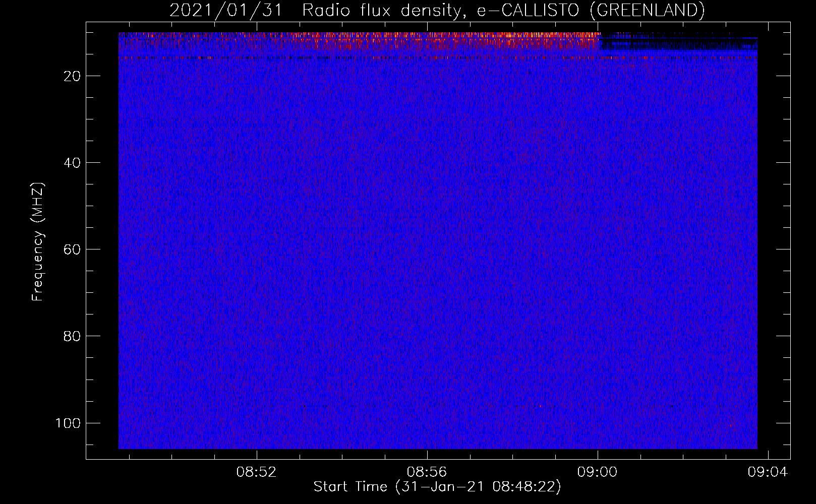816x504 pixels.
Task: Click the 09:00 time tick label
Action: click(598, 472)
